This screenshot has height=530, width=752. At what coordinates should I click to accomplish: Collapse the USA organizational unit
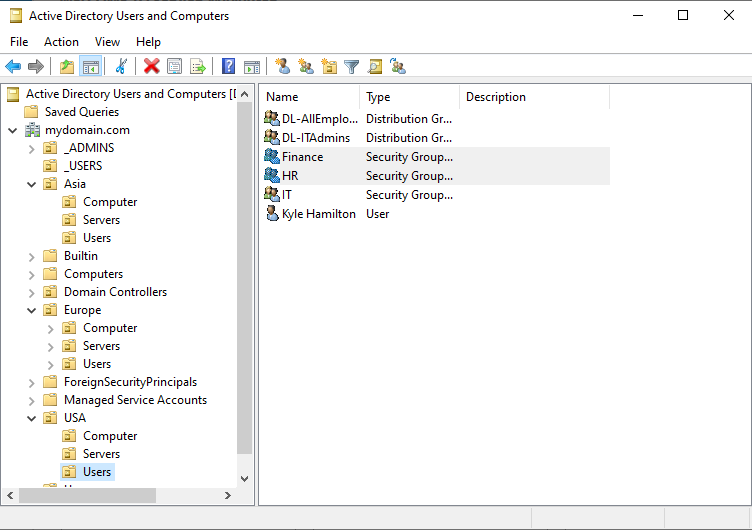tap(32, 418)
